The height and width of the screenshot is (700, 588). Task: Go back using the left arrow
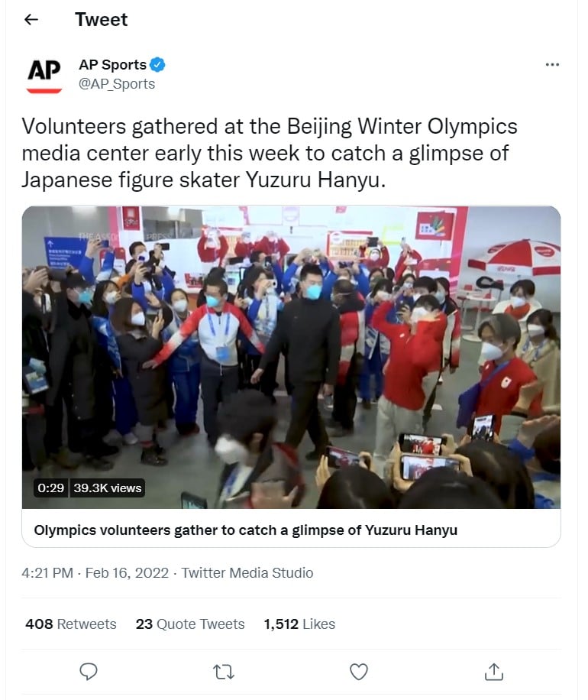coord(31,20)
